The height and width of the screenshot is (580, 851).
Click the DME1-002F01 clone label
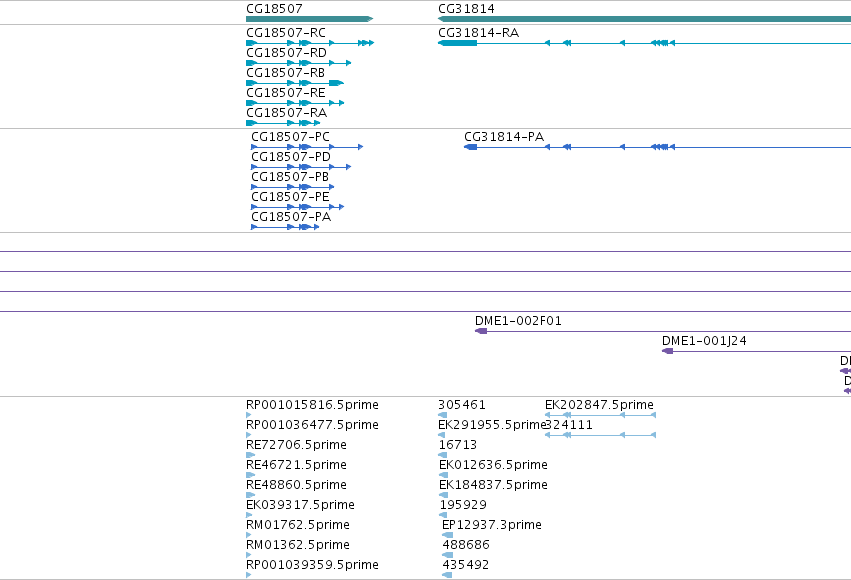(x=518, y=321)
